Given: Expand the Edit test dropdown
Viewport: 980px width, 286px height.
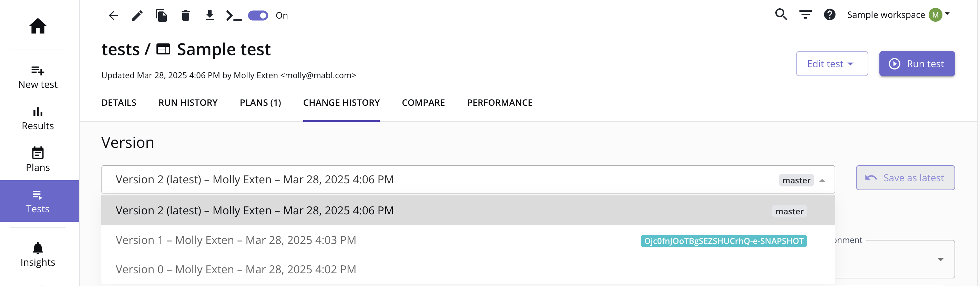Looking at the screenshot, I should coord(831,63).
